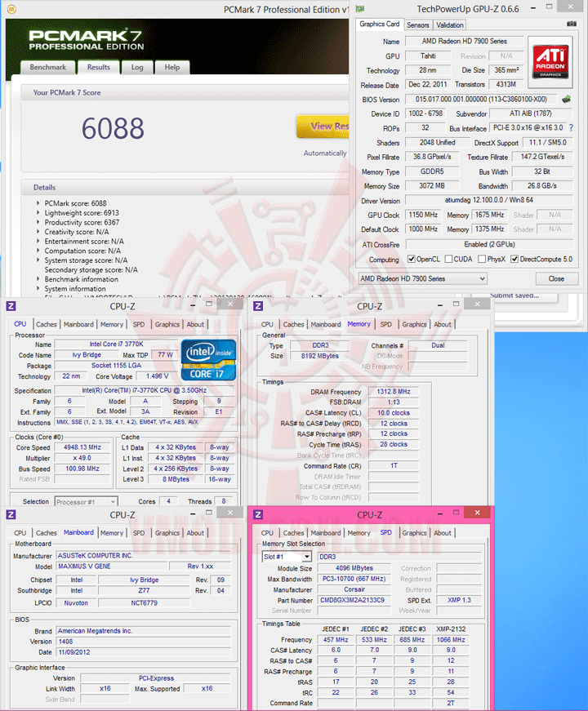
Task: Open About tab in the CPU-Z Memory window
Action: (443, 324)
